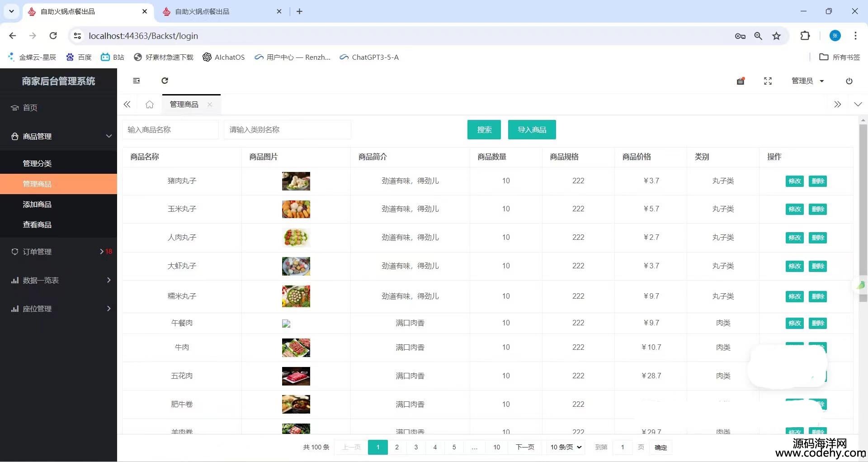Click 删除 for 猪肉丸子 row

[818, 181]
